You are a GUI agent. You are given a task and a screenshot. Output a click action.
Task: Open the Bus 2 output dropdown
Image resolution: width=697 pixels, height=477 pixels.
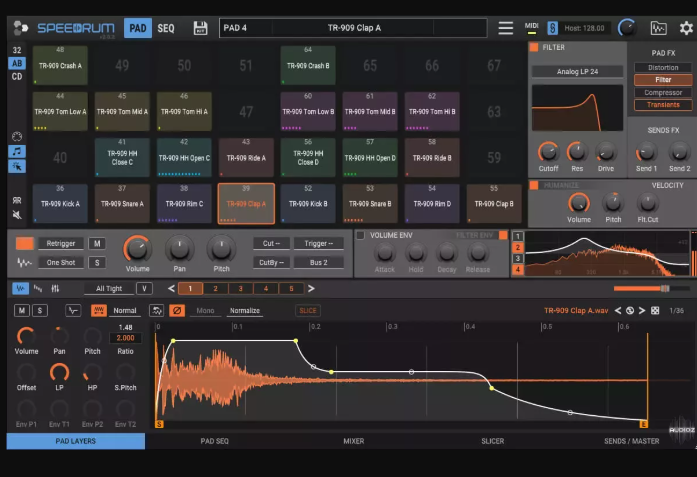pyautogui.click(x=318, y=262)
